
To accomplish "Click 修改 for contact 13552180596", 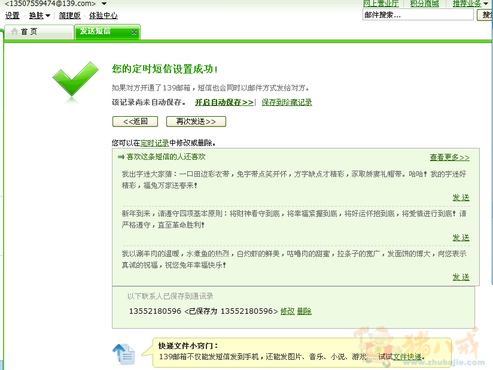I will (x=288, y=311).
